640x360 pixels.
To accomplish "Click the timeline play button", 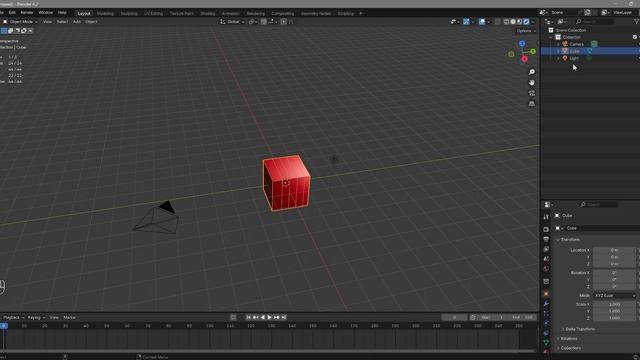I will pos(269,317).
